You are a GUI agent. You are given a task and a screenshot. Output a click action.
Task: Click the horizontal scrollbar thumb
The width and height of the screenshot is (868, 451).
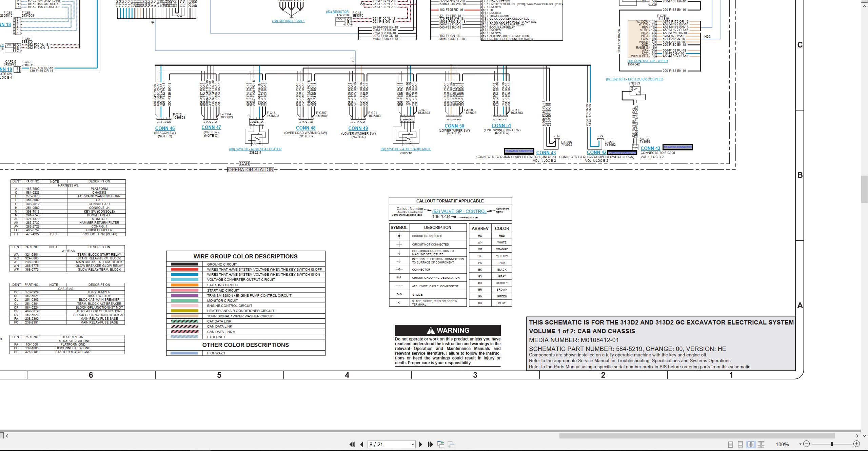tap(697, 436)
